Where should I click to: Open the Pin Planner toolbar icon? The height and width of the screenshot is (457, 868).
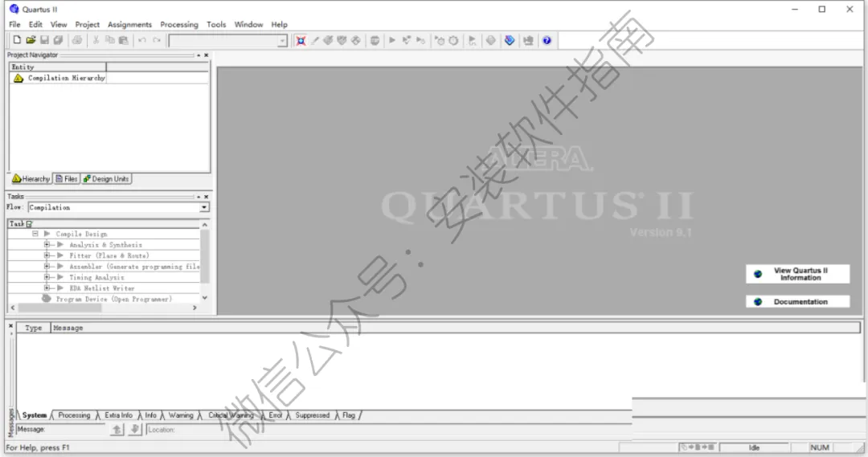(x=342, y=40)
